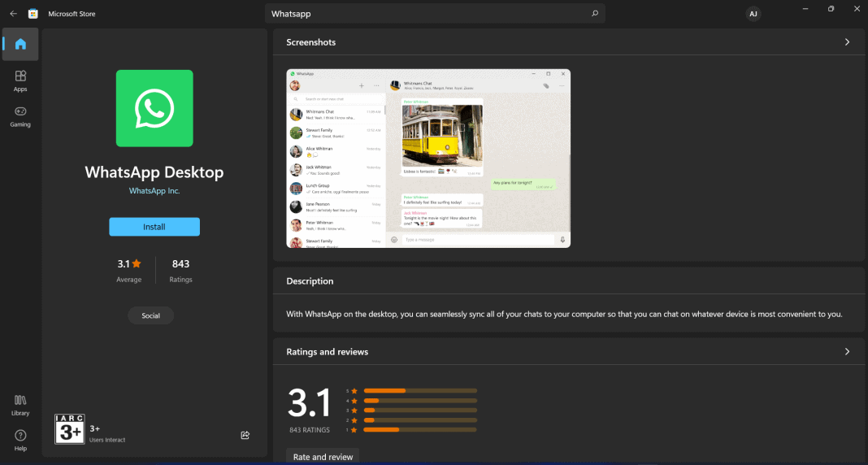Click the search magnifier icon
Image resolution: width=868 pixels, height=465 pixels.
tap(595, 14)
